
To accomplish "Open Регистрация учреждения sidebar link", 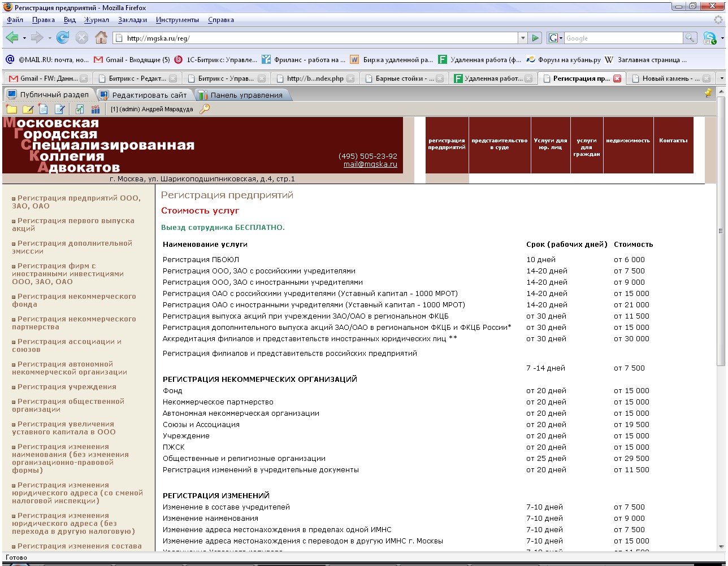I will point(67,387).
